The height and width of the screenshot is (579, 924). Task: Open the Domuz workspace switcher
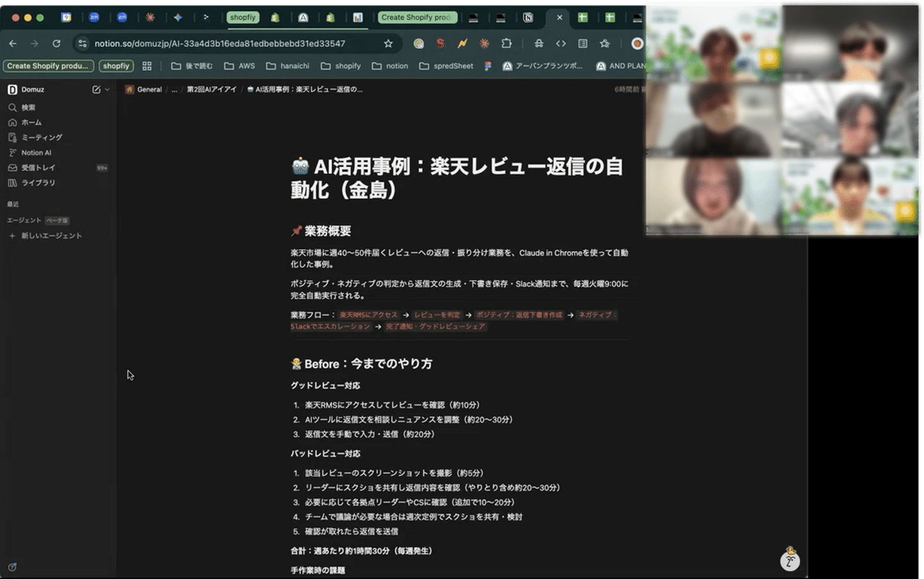[26, 89]
